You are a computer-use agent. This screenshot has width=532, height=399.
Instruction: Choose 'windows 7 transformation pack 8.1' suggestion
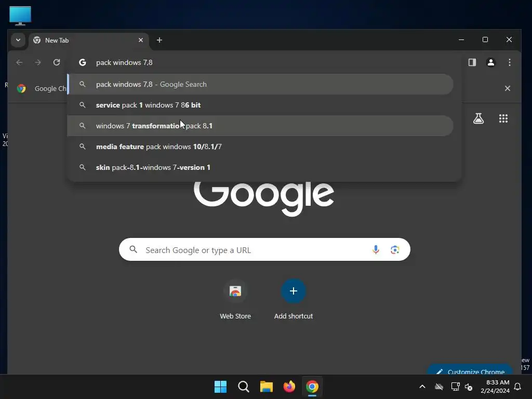[260, 126]
